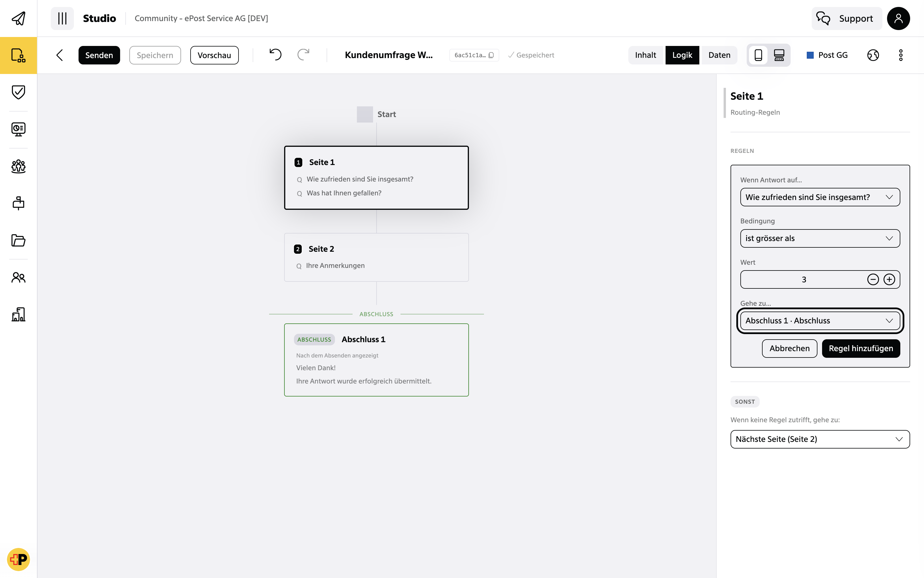Redo the last change
Screen dimensions: 924x578
click(x=303, y=55)
